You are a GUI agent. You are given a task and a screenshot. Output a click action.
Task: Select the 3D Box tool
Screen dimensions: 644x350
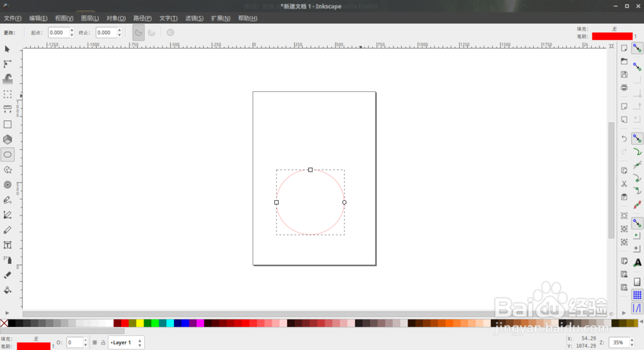coord(7,140)
